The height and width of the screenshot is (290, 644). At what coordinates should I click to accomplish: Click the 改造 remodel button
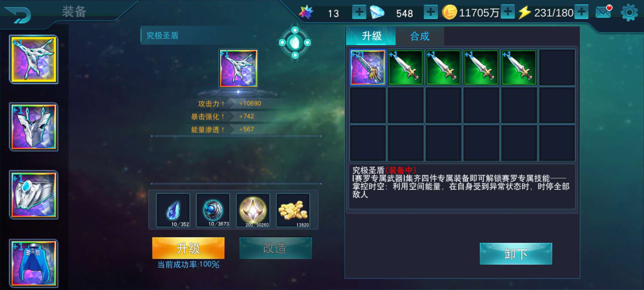pyautogui.click(x=276, y=248)
